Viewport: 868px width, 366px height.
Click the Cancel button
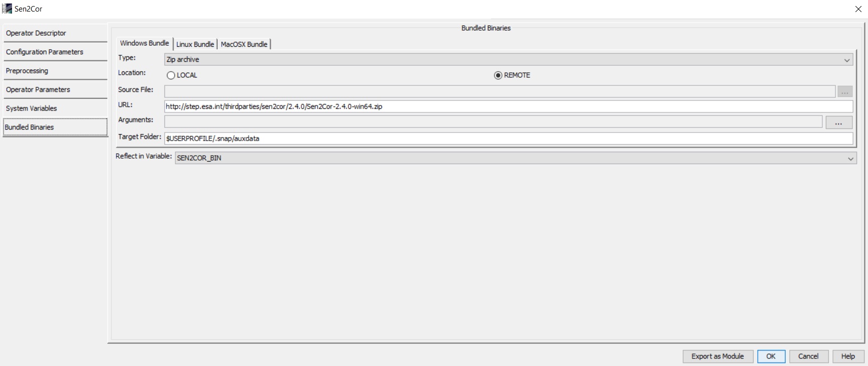[808, 356]
